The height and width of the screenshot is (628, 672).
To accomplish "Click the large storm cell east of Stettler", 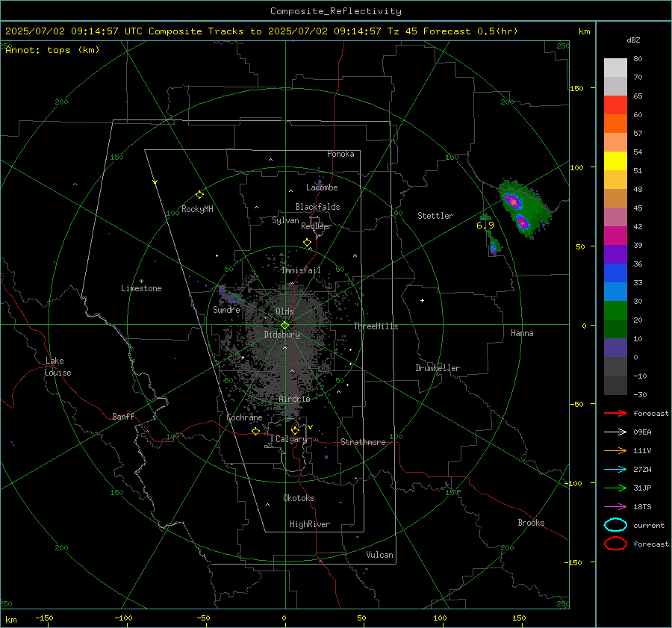I will click(523, 208).
